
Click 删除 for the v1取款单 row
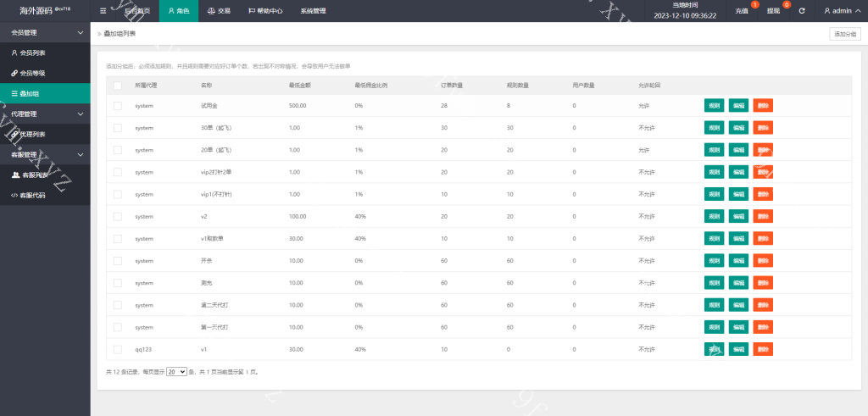763,238
